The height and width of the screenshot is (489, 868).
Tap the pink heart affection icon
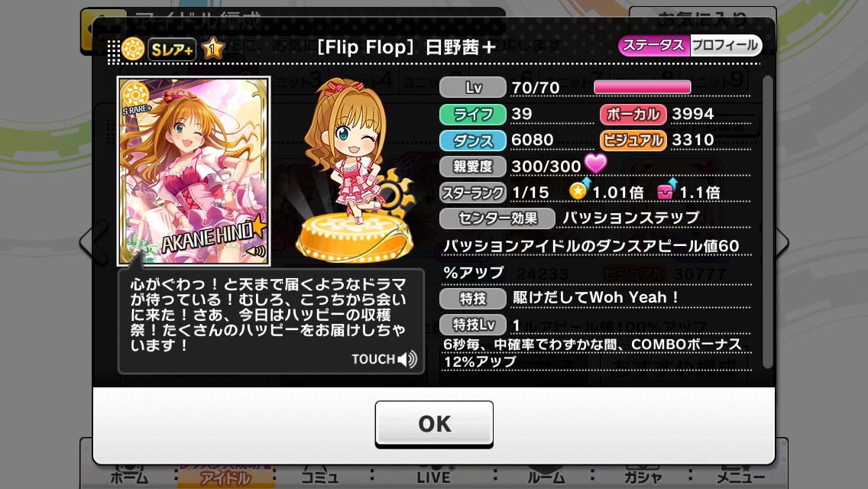point(595,163)
